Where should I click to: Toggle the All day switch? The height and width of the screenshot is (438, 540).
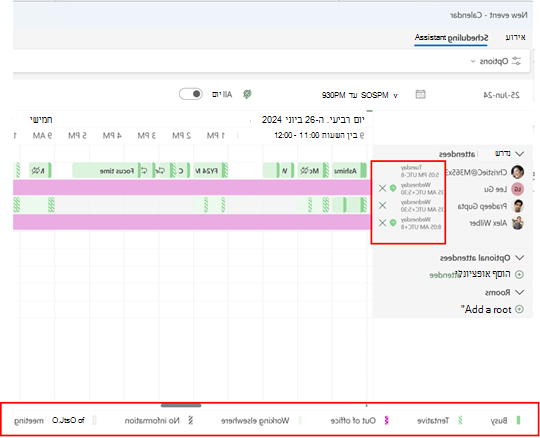191,94
